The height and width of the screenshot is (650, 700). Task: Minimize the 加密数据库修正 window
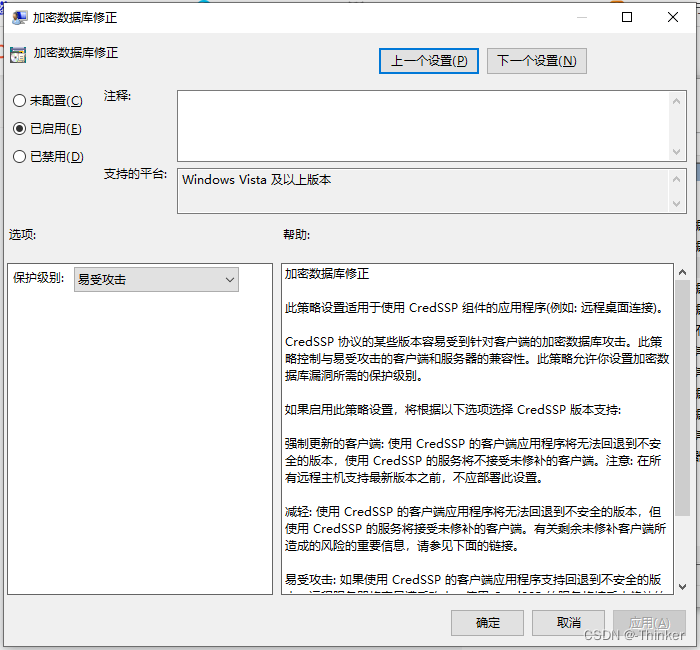click(x=581, y=17)
